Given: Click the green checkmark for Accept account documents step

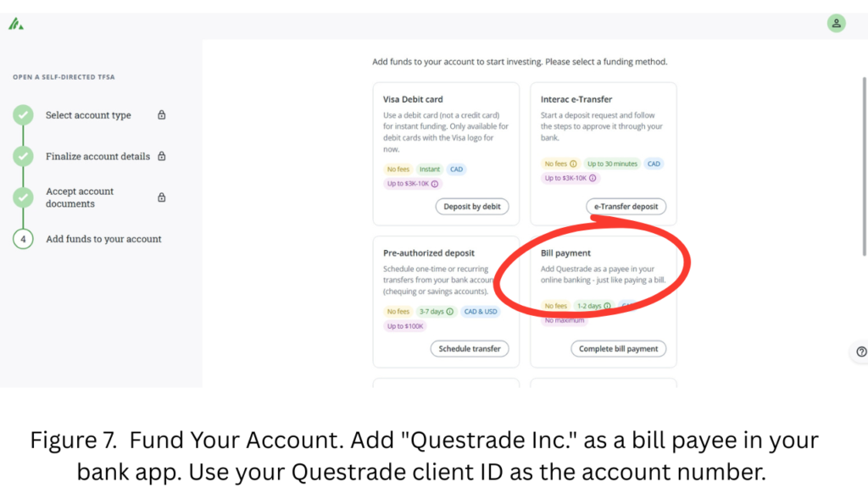Looking at the screenshot, I should click(23, 197).
